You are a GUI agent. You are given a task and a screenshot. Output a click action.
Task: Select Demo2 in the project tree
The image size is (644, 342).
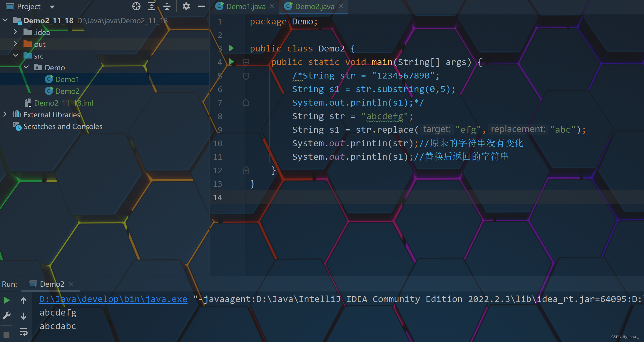click(x=67, y=91)
